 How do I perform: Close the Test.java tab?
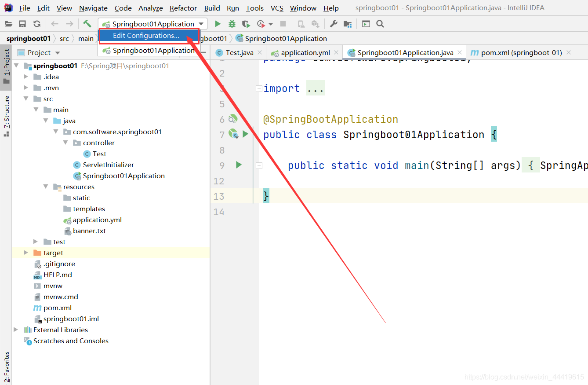[x=261, y=52]
